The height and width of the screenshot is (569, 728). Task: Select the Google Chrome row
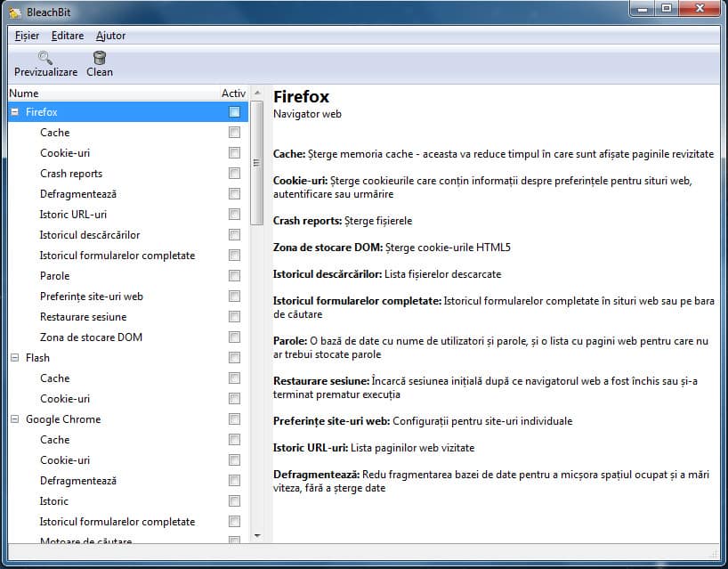click(x=128, y=419)
